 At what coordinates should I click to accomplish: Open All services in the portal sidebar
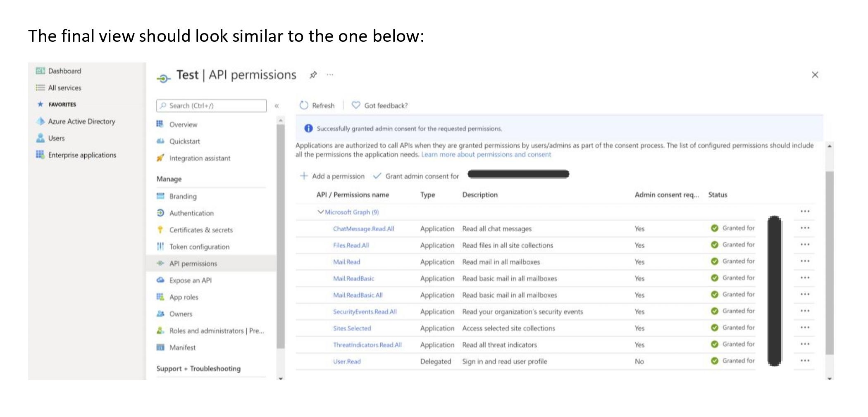[64, 88]
